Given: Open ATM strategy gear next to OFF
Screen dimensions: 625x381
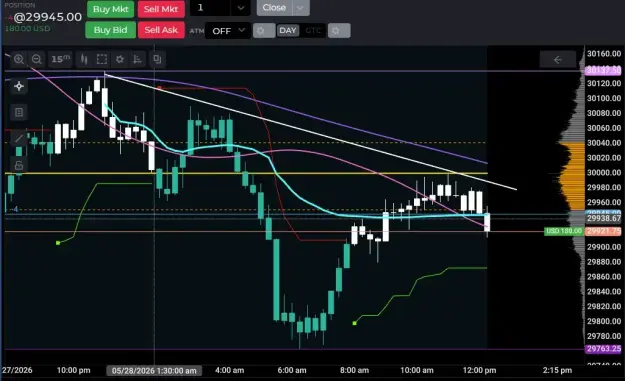Looking at the screenshot, I should (264, 31).
